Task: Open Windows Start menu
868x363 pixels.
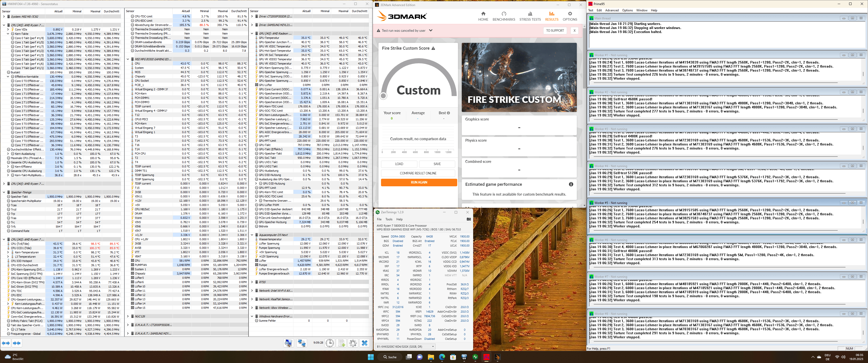Action: tap(371, 357)
